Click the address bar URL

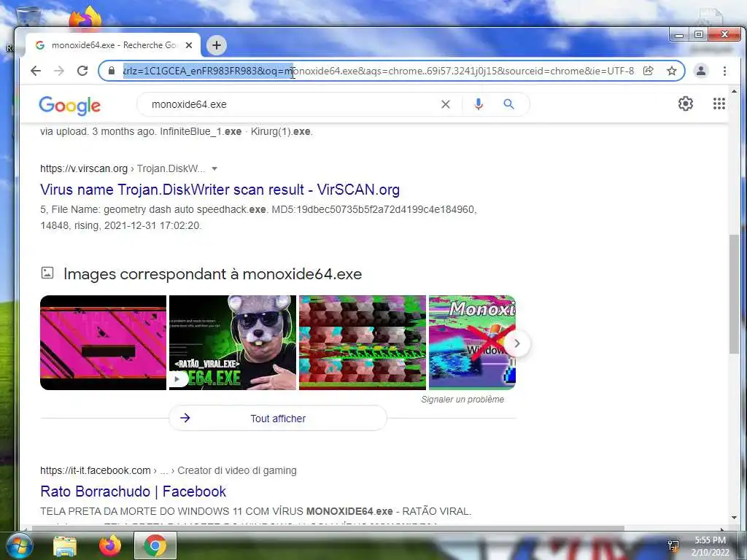coord(379,71)
